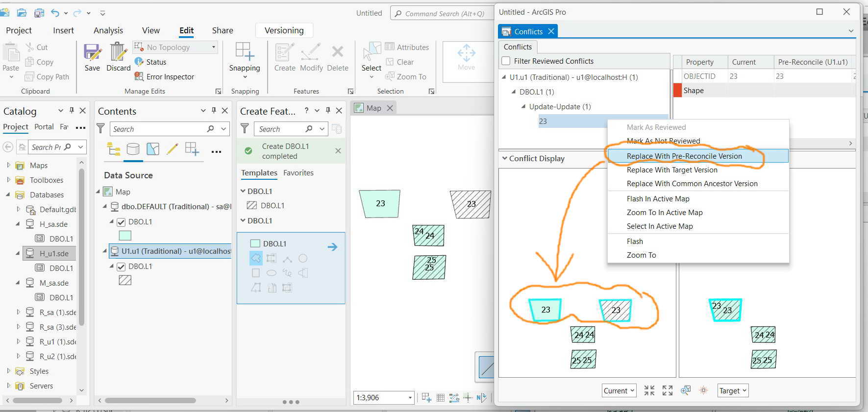Choose Replace With Target Version
The height and width of the screenshot is (412, 868).
[698, 170]
